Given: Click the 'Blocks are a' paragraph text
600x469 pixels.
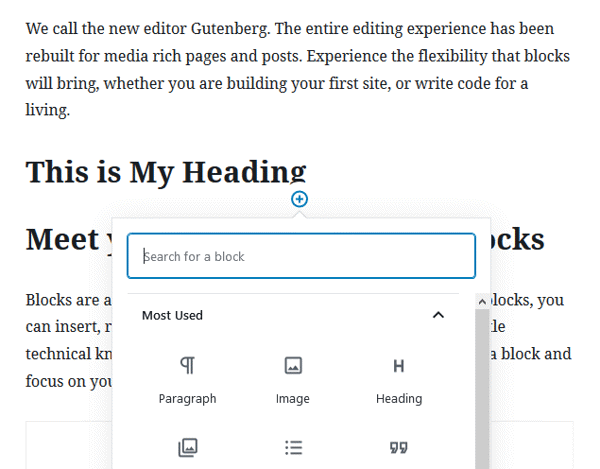Looking at the screenshot, I should (68, 300).
